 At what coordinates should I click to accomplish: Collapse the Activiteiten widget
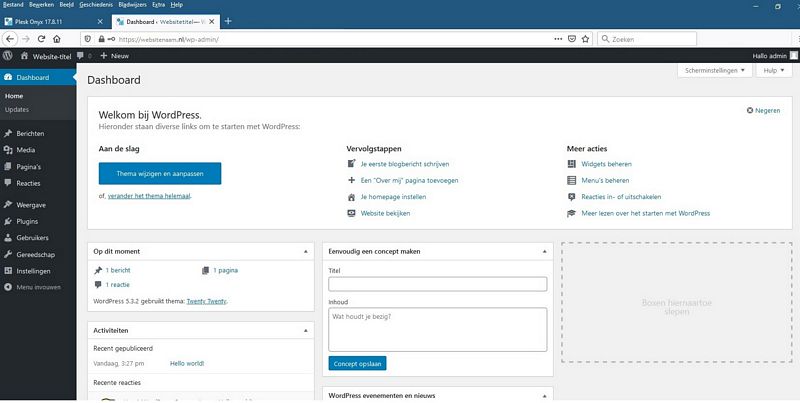coord(306,331)
